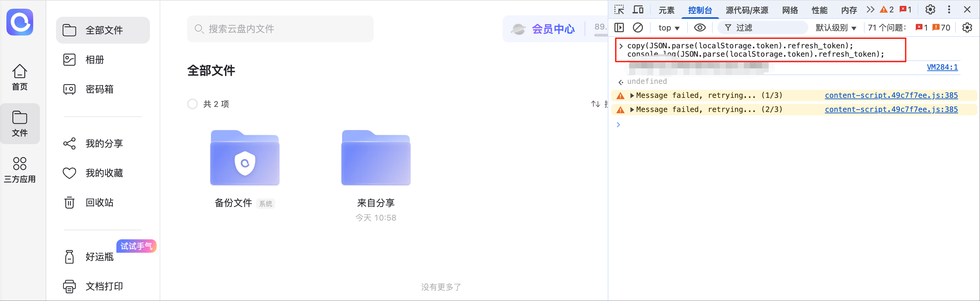980x301 pixels.
Task: Click the 来自分享 folder name
Action: point(376,203)
